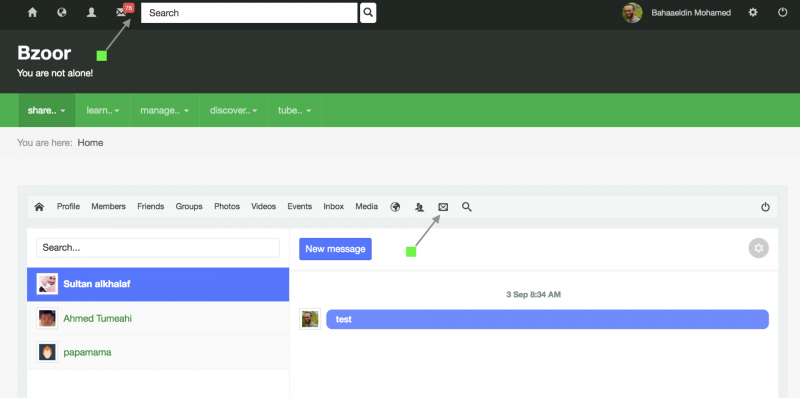Open the envelope icon with red badge
Screen dimensions: 800x398
(124, 11)
